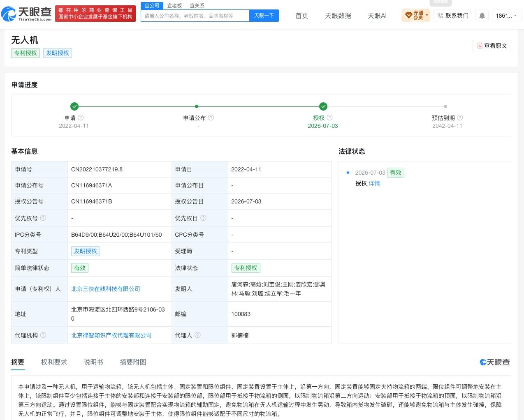Click help icon next to 申请 step

coord(81,118)
